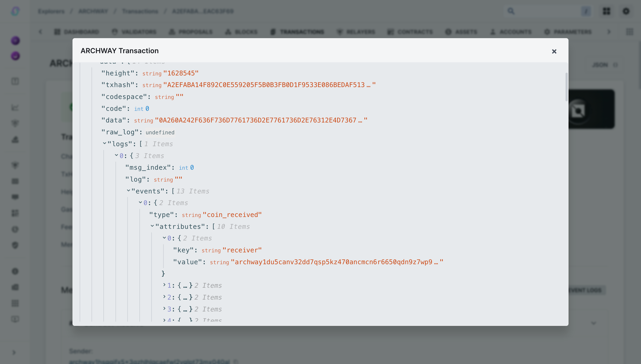Expand attribute item 3 in the tree
This screenshot has width=641, height=364.
pos(164,308)
